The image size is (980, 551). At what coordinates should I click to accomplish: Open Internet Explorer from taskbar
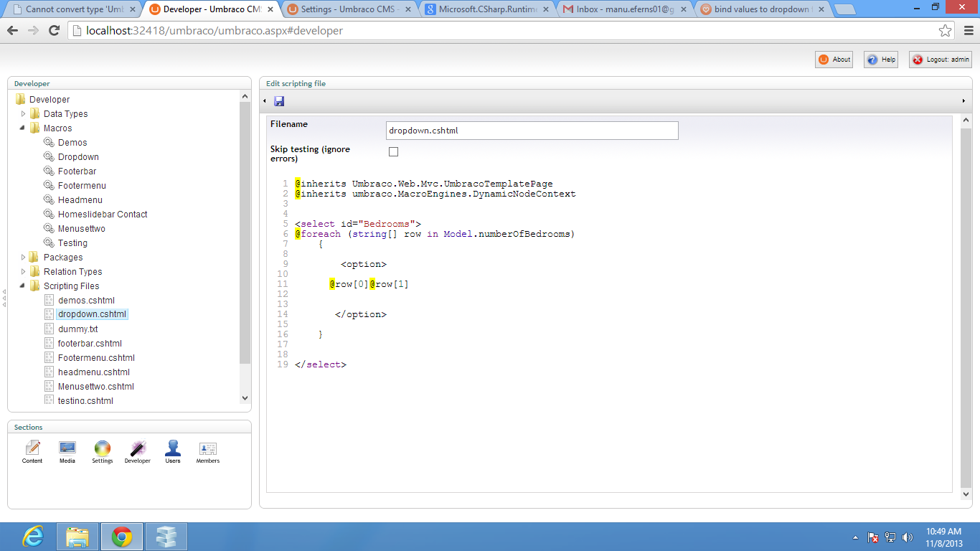pos(33,537)
